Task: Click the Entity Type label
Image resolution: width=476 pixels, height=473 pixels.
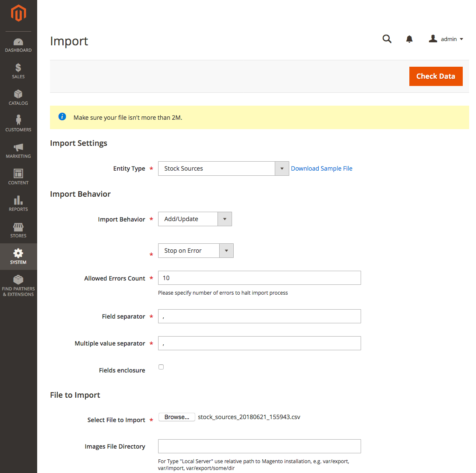Action: coord(129,169)
